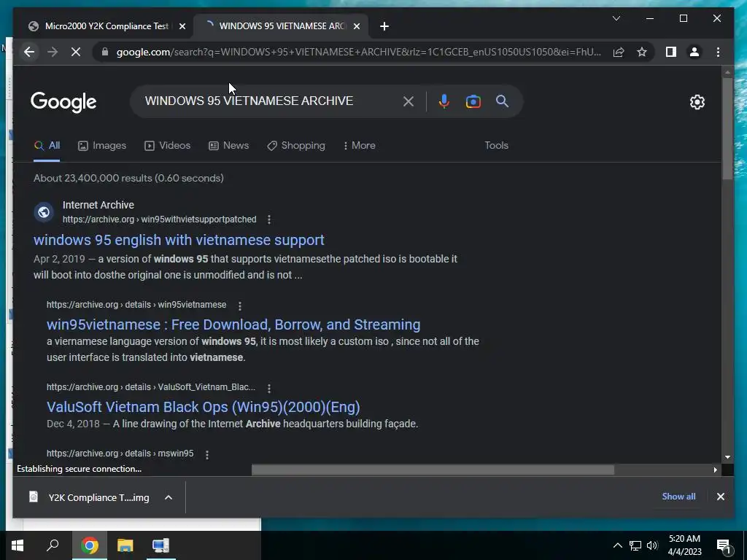
Task: Open a new tab
Action: click(384, 26)
